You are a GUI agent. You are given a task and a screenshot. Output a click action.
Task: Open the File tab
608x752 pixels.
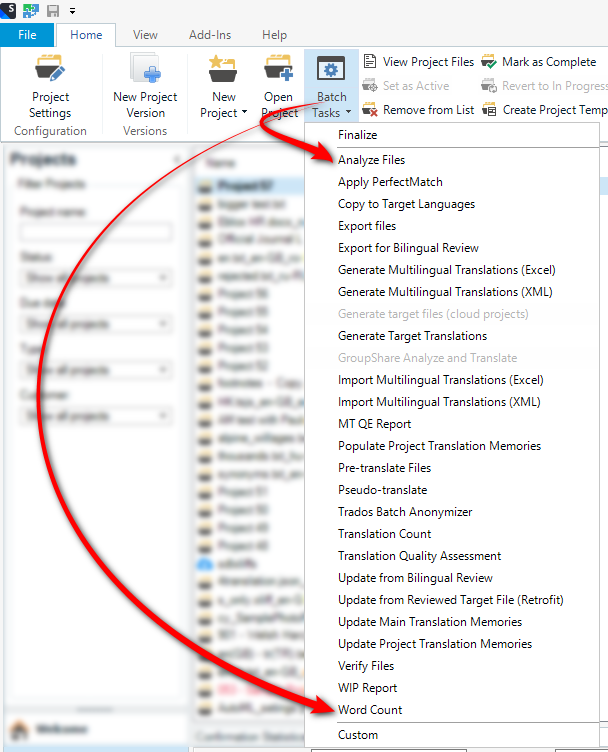point(27,35)
